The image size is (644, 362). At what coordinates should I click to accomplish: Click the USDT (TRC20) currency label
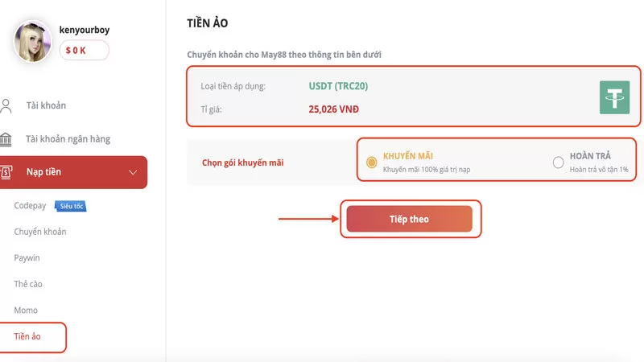coord(338,86)
